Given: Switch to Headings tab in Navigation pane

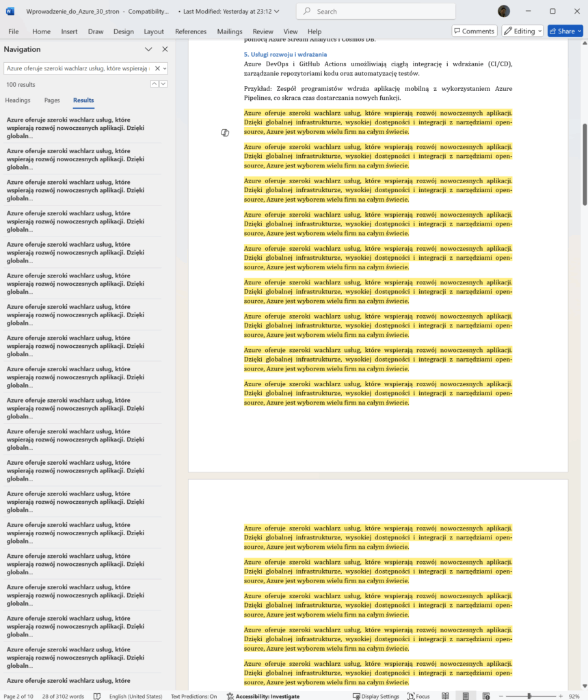Looking at the screenshot, I should (x=18, y=100).
